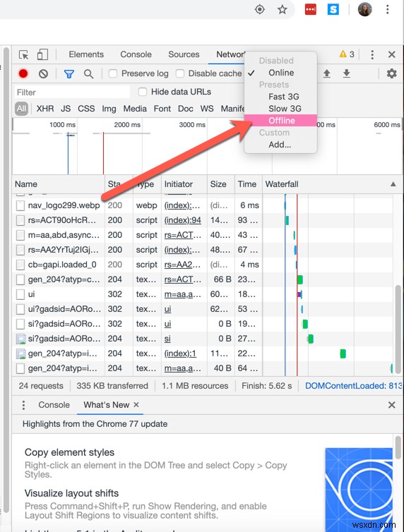Open DevTools three-dot customize menu
404x532 pixels.
[x=372, y=54]
